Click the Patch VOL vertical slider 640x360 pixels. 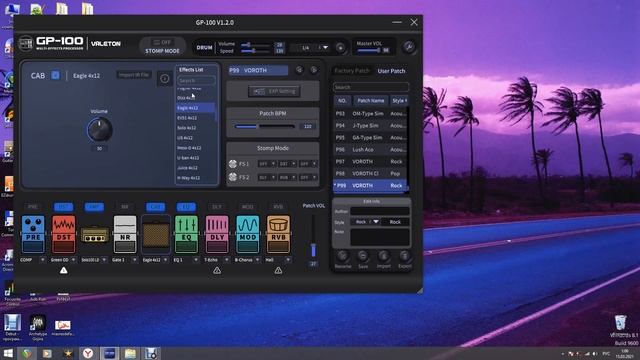[313, 236]
